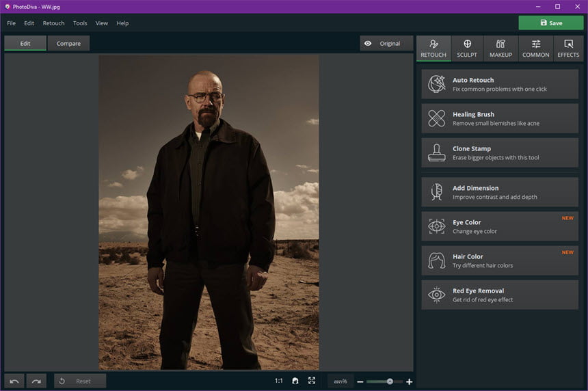Open the Eye Color tool
The height and width of the screenshot is (391, 588).
(x=500, y=226)
